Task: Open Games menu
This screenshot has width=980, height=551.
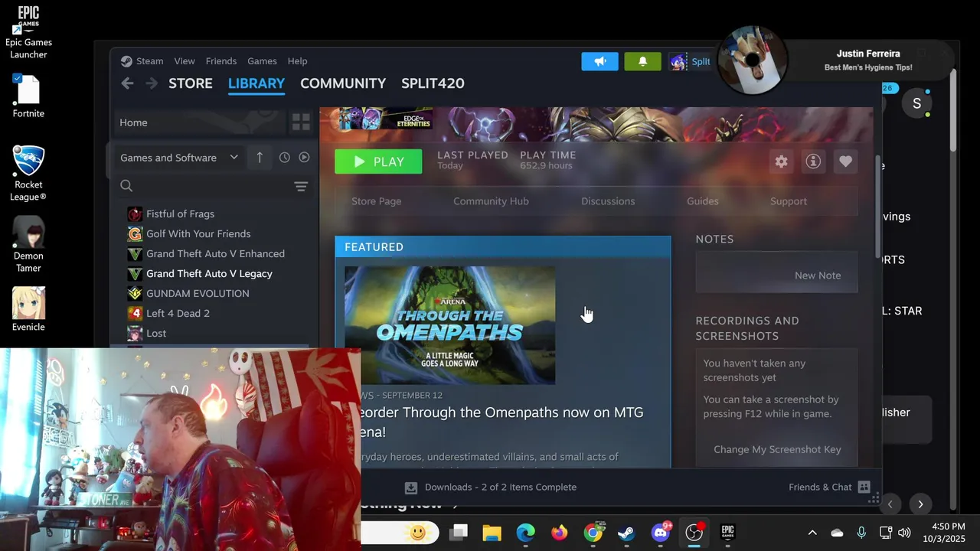Action: click(x=262, y=61)
